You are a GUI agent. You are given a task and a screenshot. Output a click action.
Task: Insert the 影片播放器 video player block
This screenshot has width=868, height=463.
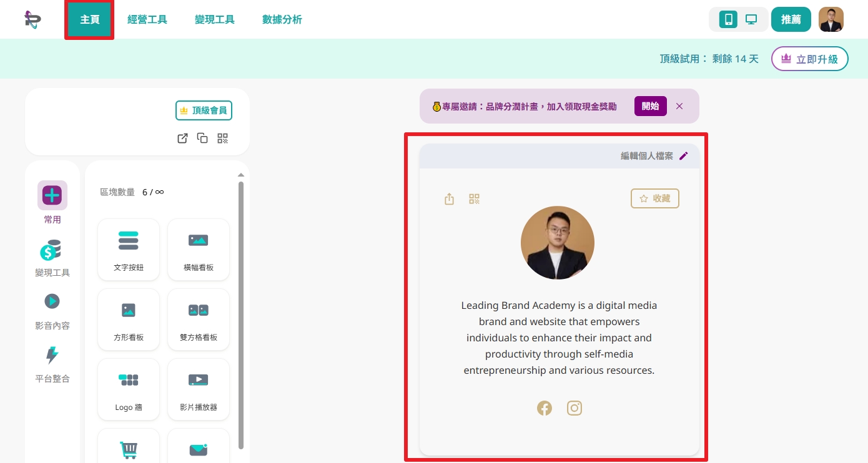[x=199, y=389]
